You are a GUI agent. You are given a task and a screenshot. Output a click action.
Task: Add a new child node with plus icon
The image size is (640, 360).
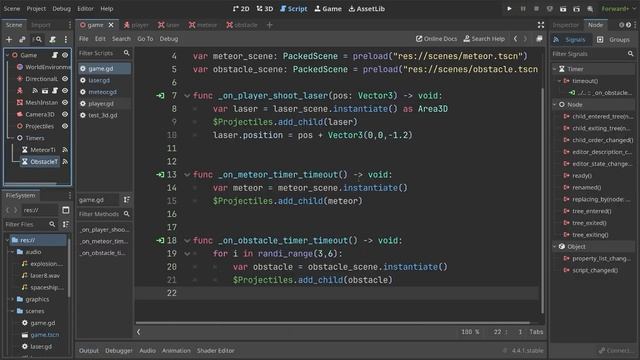pos(9,40)
